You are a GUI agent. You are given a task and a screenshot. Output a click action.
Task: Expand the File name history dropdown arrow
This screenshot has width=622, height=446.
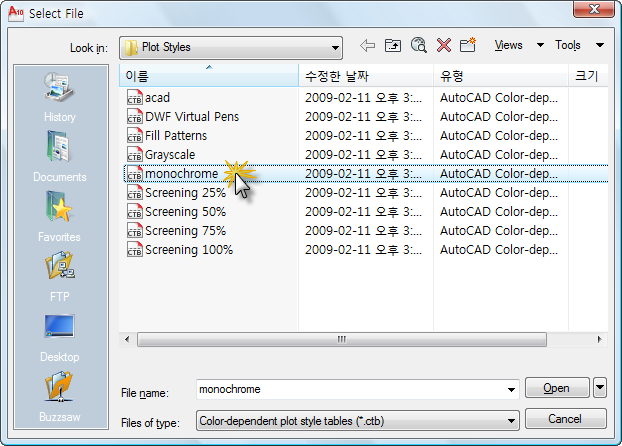(511, 390)
